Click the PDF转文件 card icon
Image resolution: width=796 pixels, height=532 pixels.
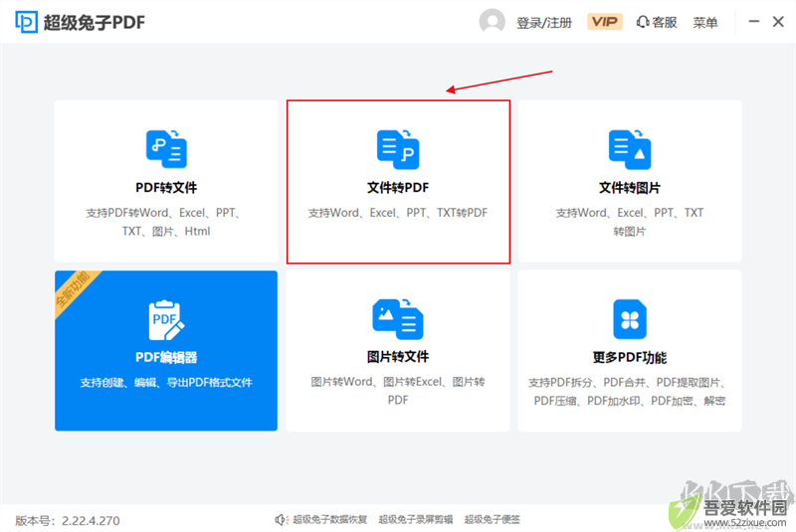click(166, 148)
